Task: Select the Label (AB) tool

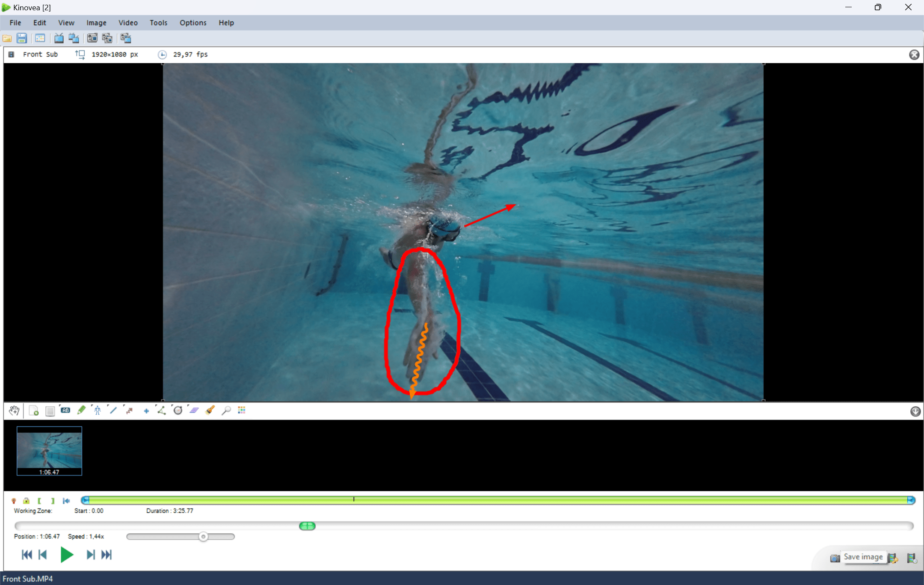Action: tap(66, 410)
